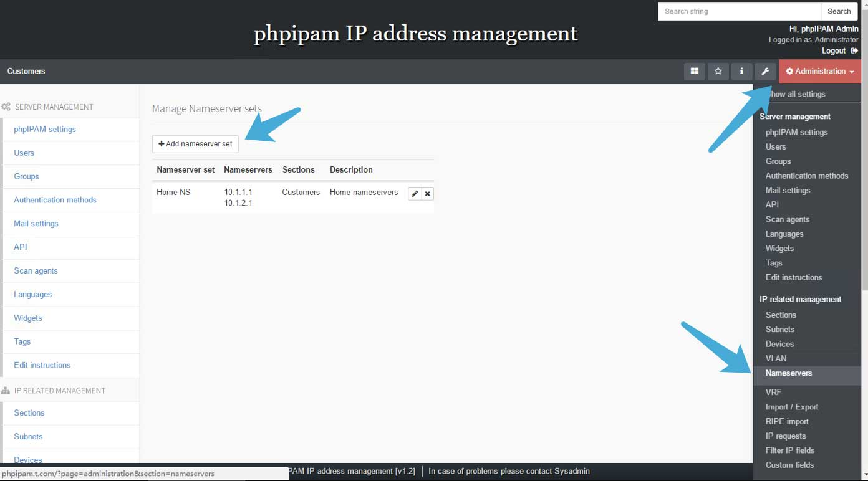This screenshot has width=868, height=481.
Task: Select VLAN in Administration menu
Action: [776, 359]
